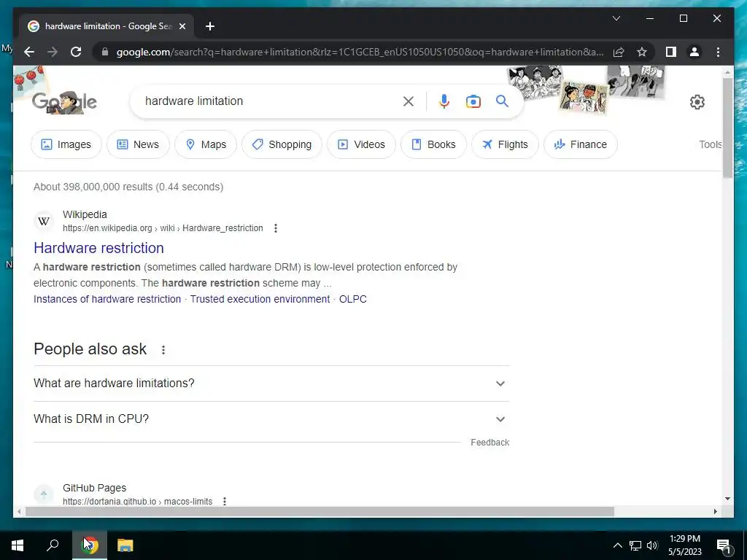Open Trusted execution environment link
Image resolution: width=747 pixels, height=560 pixels.
[x=260, y=299]
